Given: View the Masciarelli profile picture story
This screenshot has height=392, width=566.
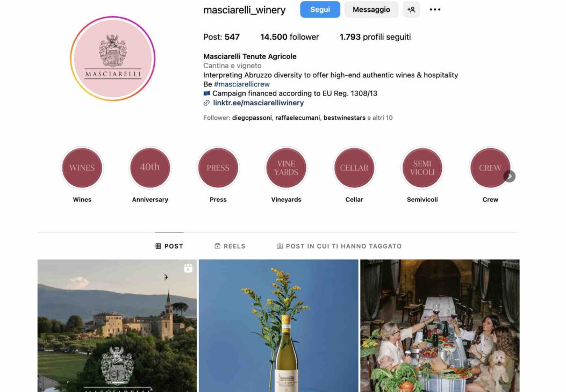Looking at the screenshot, I should tap(113, 59).
